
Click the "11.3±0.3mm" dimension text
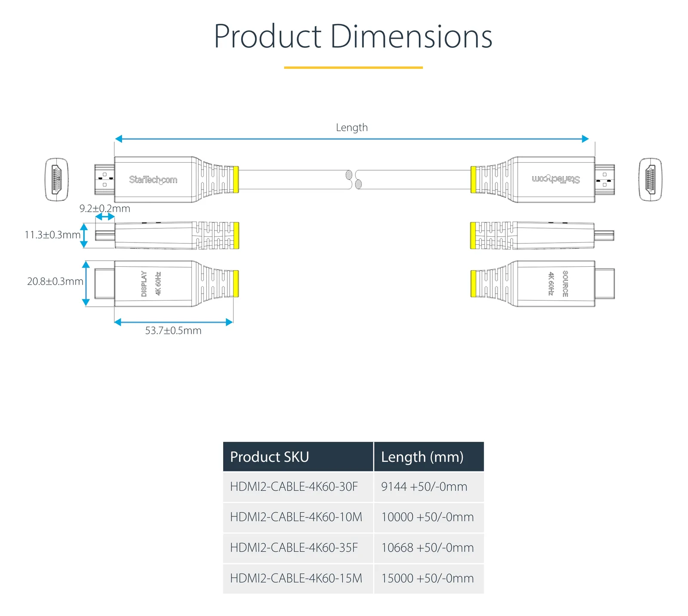52,235
